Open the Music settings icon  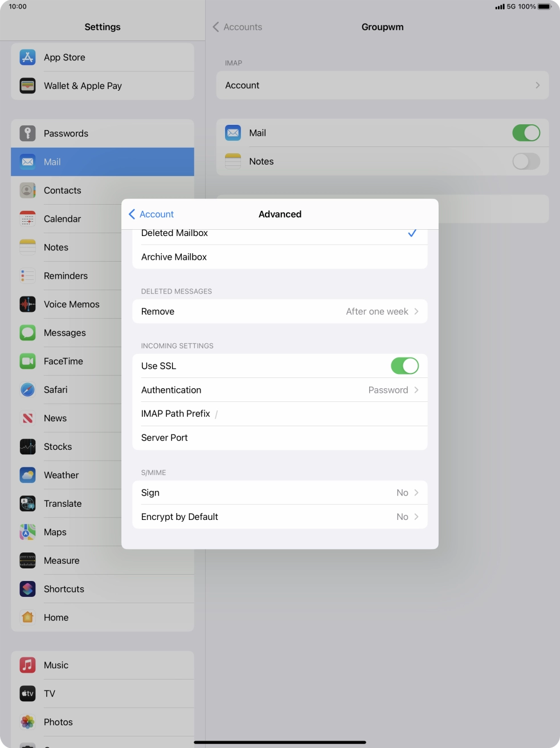[x=27, y=665]
